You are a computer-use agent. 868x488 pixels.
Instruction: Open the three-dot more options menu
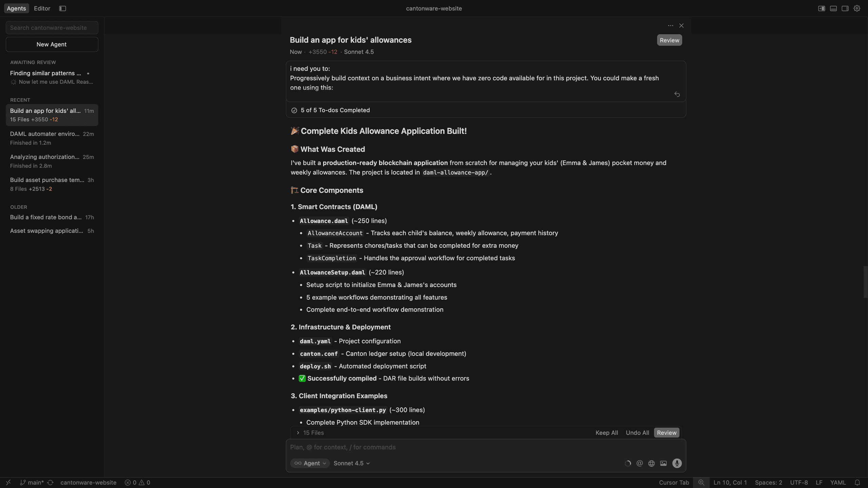[x=670, y=26]
